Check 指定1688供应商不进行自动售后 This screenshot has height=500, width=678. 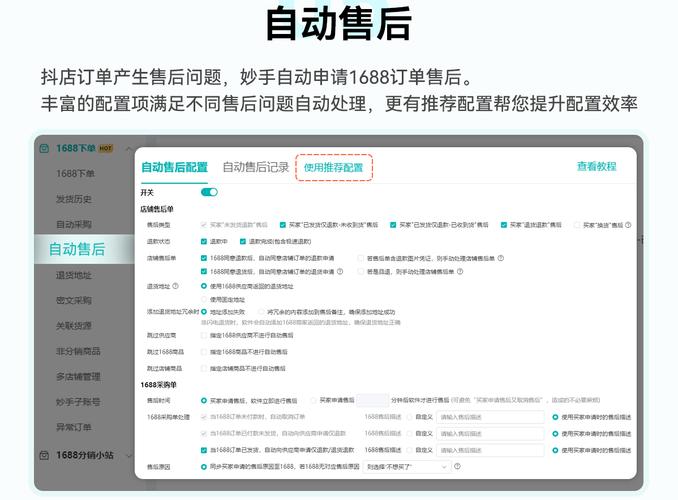click(x=204, y=335)
